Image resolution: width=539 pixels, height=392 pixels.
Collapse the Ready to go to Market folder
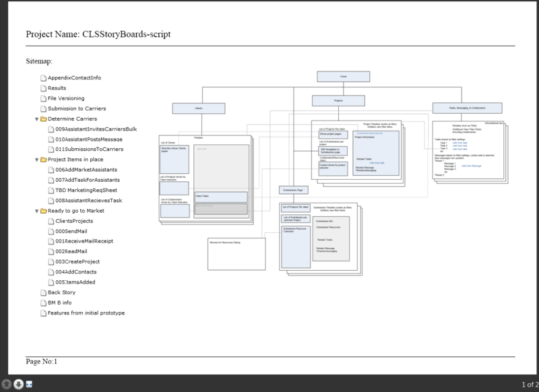(x=36, y=211)
